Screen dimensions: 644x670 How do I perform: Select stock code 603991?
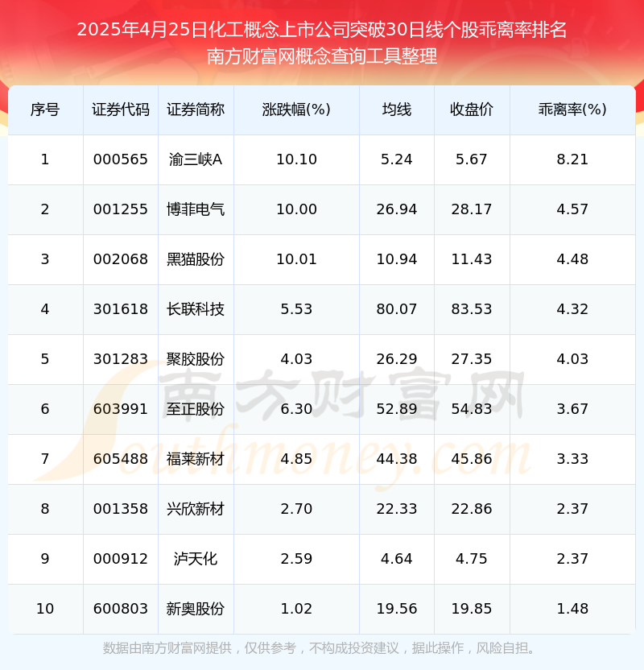click(x=121, y=409)
